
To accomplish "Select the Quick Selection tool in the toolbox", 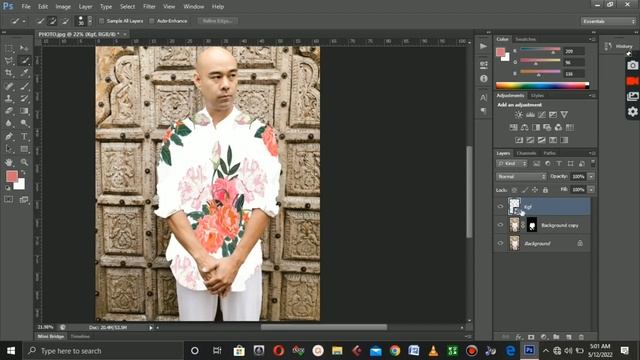I will coord(24,61).
